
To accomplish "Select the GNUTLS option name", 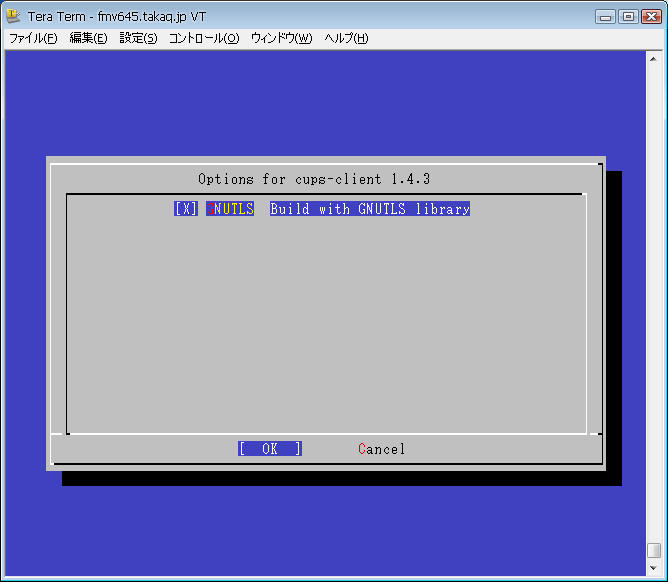I will (x=230, y=209).
